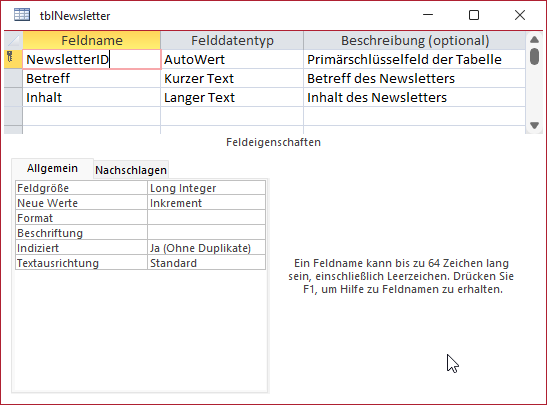Click the empty Beschriftung property field
Viewport: 547px width, 405px height.
(x=207, y=233)
